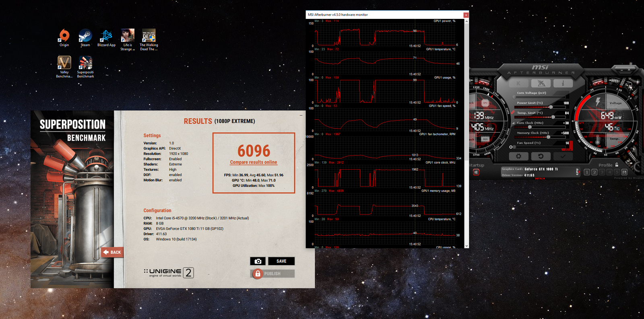Select Afterburner profile slot 1
Image resolution: width=644 pixels, height=319 pixels.
point(587,172)
